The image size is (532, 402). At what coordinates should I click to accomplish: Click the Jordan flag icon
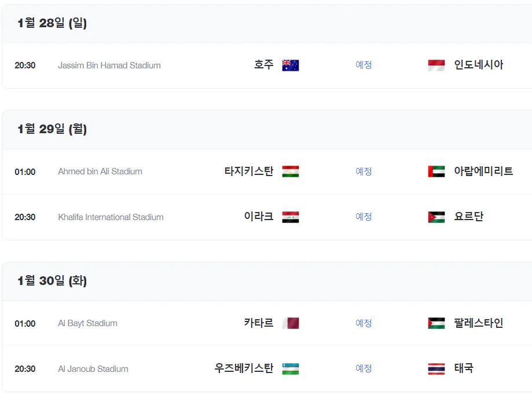tap(436, 217)
